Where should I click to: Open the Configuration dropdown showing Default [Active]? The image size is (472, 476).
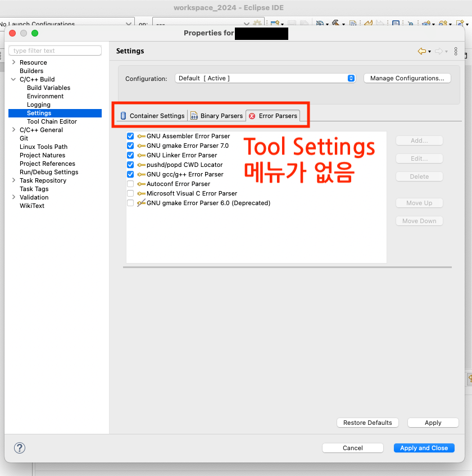(x=265, y=78)
